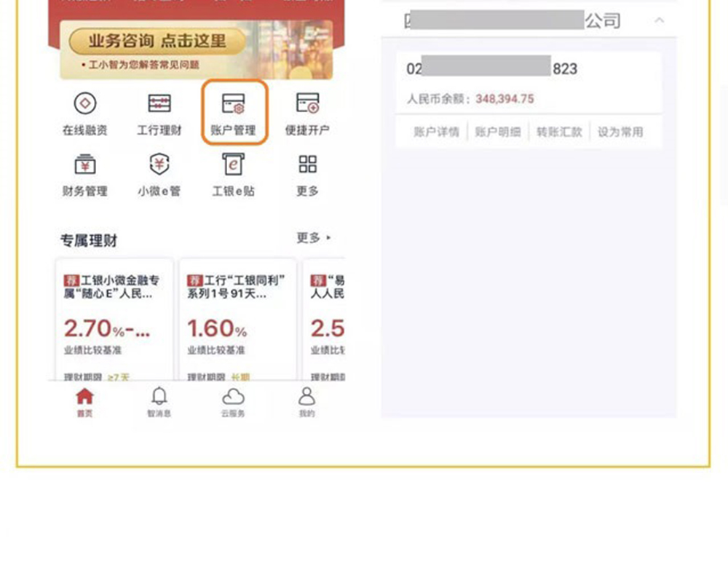Viewport: 728px width, 578px height.
Task: Open the partially visible 2.5 rate product card
Action: pyautogui.click(x=324, y=320)
